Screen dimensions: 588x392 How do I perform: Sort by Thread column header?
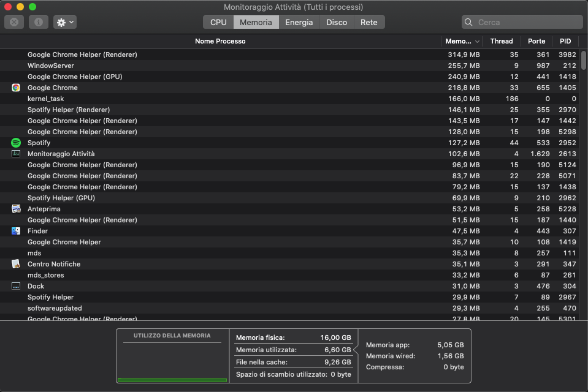(502, 41)
